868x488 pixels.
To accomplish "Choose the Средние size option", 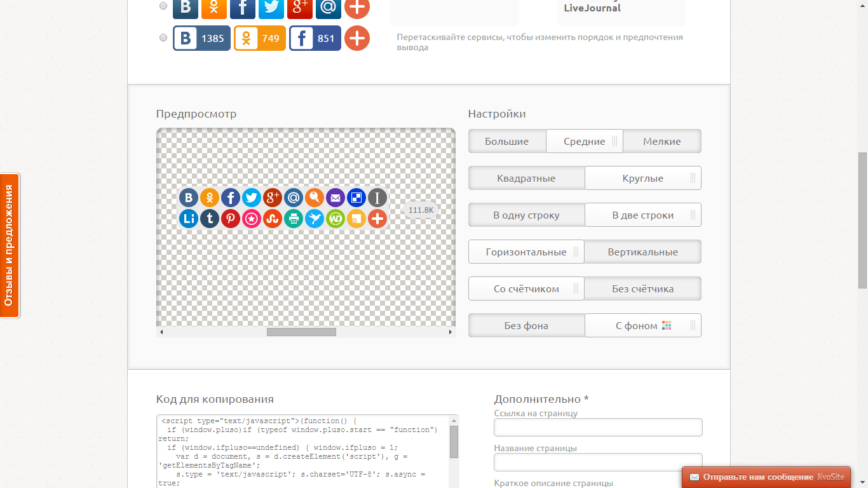I will coord(585,141).
